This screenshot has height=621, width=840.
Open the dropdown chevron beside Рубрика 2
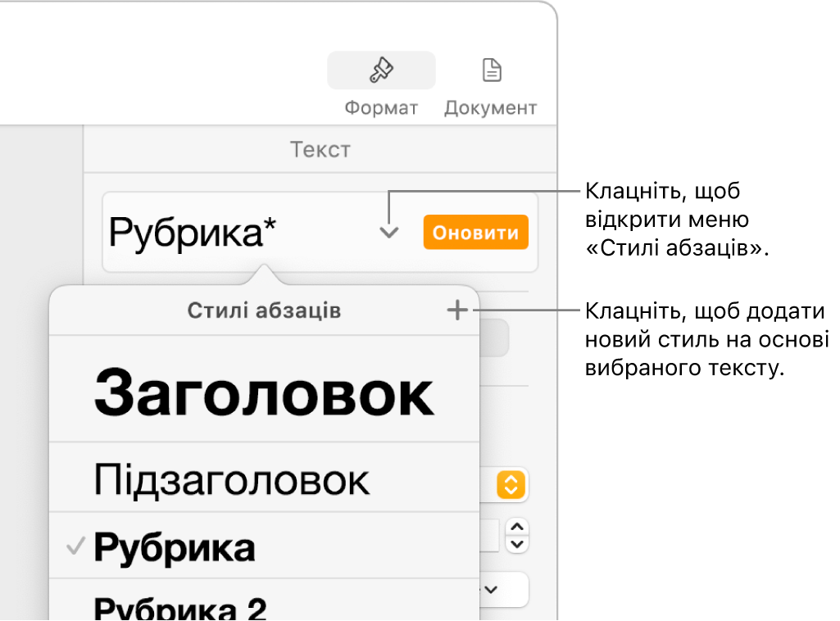coord(491,589)
